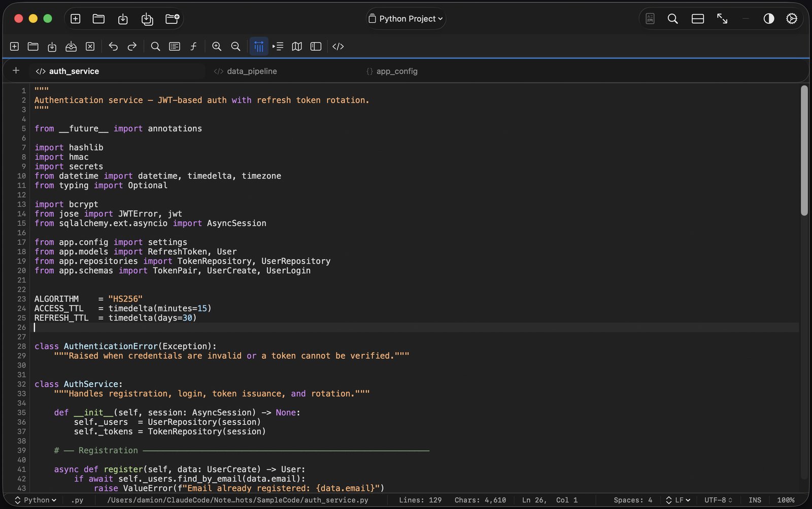Click the "HS256" string literal
This screenshot has height=509, width=812.
125,299
